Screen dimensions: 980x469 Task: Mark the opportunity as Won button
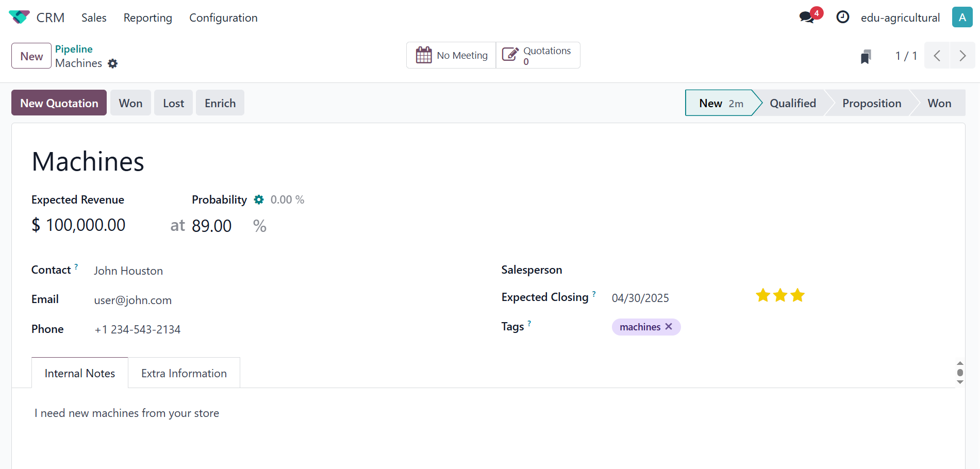130,103
